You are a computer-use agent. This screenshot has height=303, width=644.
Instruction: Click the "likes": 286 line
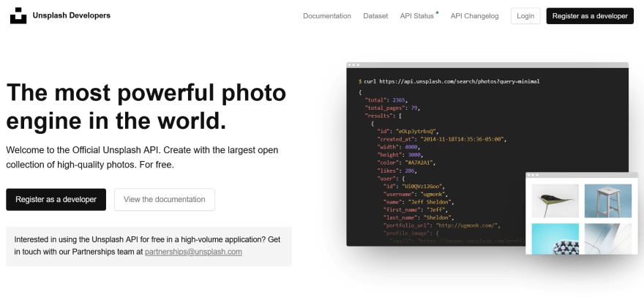click(x=397, y=171)
